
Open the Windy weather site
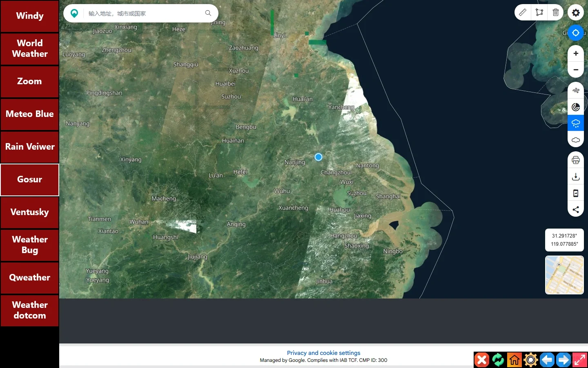pyautogui.click(x=29, y=16)
